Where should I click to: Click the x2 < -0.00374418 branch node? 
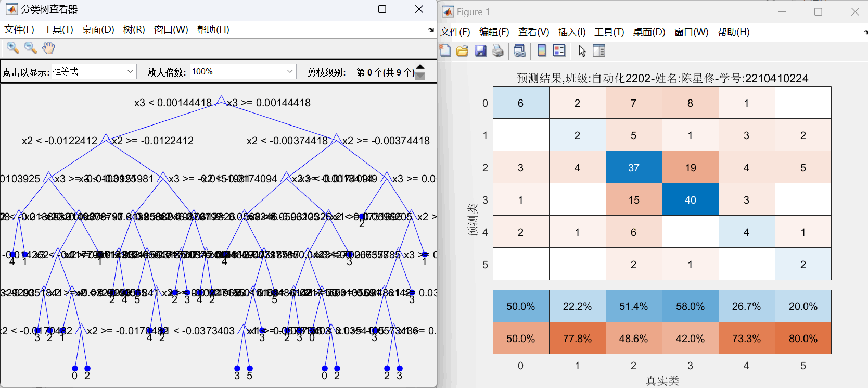pos(336,140)
